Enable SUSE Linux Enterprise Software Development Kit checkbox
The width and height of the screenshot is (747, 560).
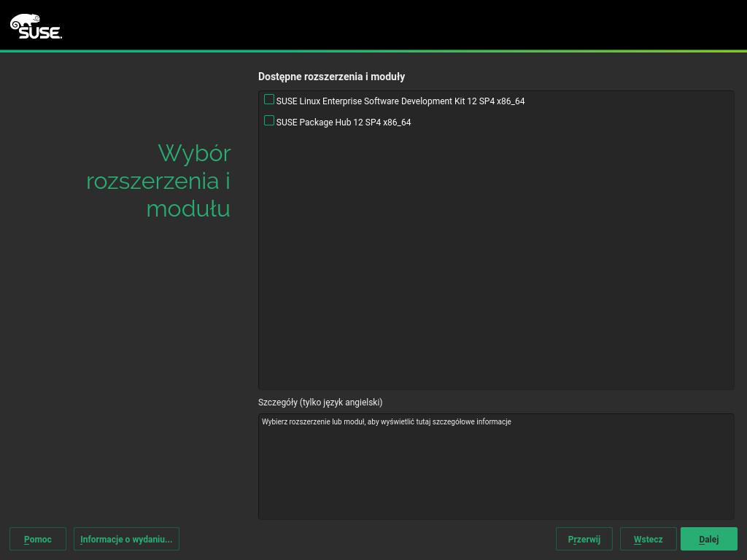pyautogui.click(x=269, y=99)
